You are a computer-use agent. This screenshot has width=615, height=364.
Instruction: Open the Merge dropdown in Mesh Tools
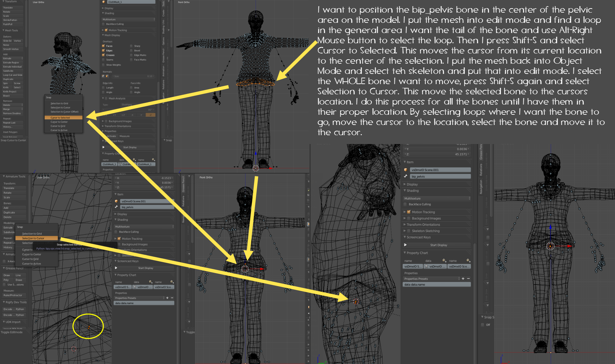pos(13,109)
